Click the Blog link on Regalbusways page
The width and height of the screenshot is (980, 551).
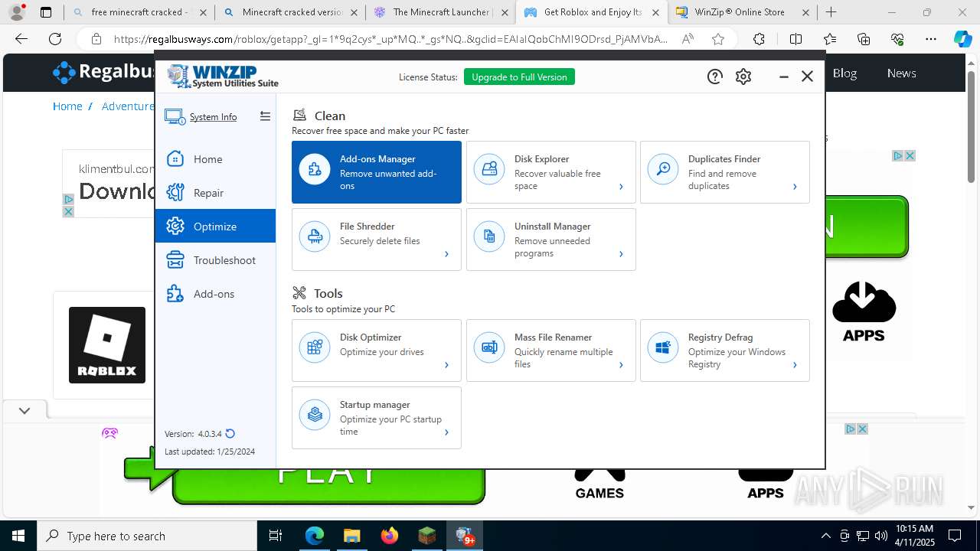[844, 73]
